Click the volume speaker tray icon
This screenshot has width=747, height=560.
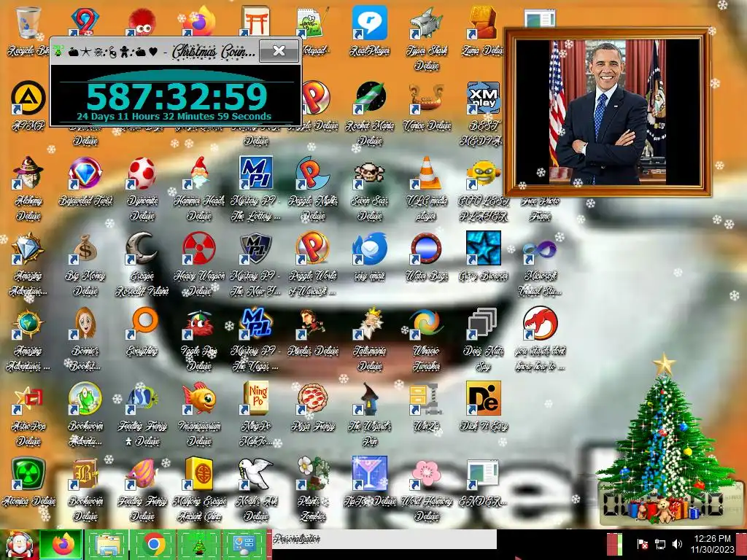677,543
